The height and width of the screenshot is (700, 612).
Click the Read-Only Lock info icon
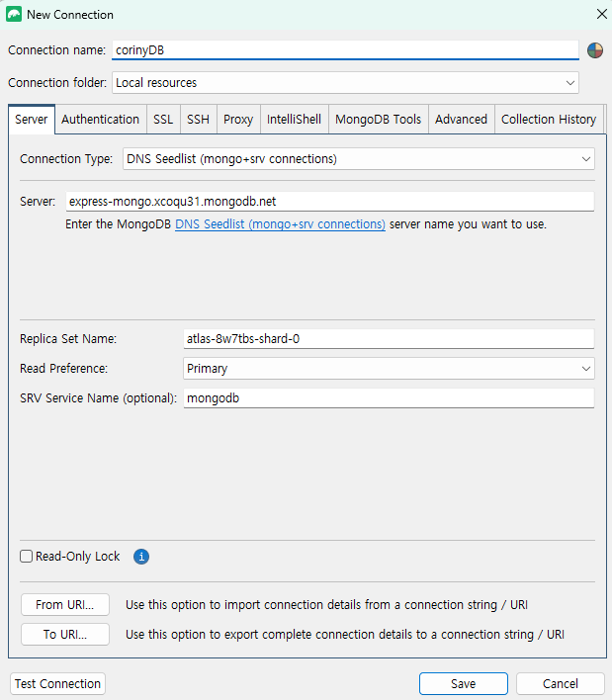coord(141,557)
